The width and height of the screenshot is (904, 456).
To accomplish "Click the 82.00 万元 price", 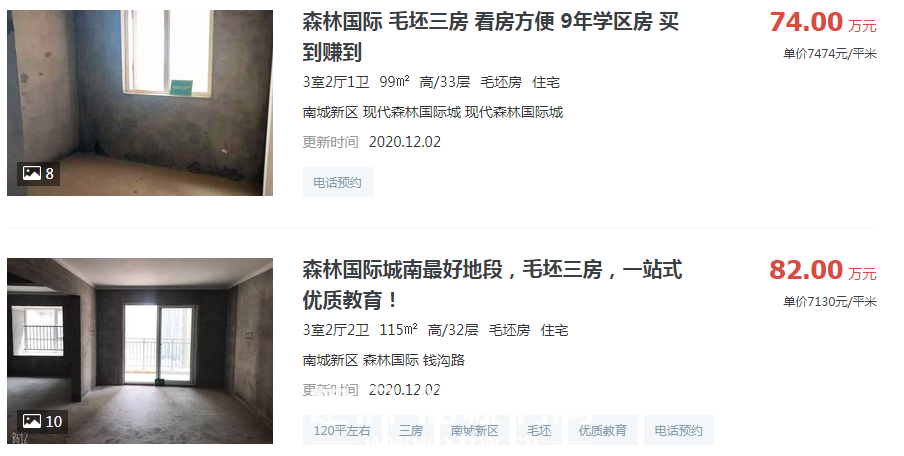I will pos(823,270).
